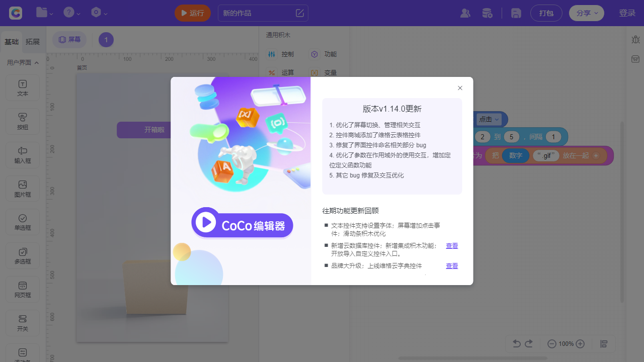Click the value 5 in loop block
Viewport: 644px width, 362px height.
click(511, 137)
